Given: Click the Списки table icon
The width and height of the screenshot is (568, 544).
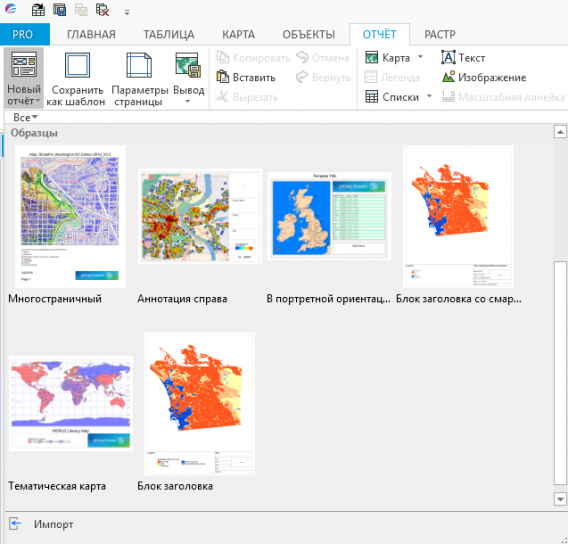Looking at the screenshot, I should click(372, 97).
